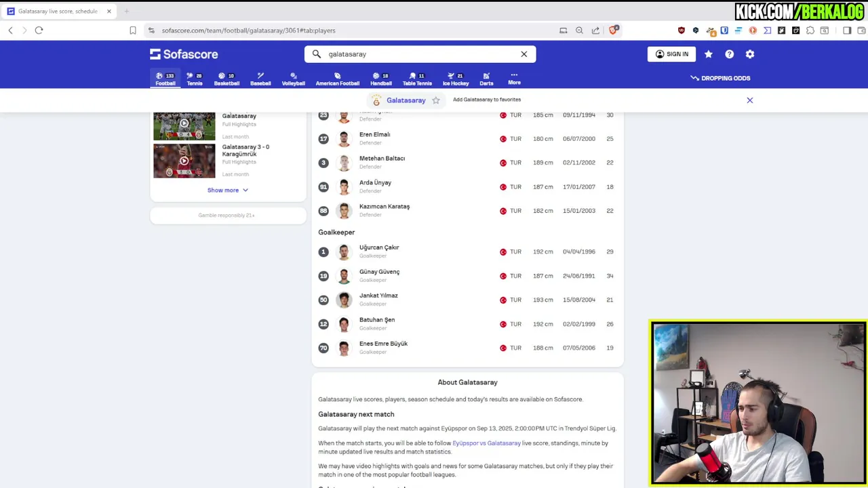
Task: Open the American Football tab
Action: tap(337, 79)
